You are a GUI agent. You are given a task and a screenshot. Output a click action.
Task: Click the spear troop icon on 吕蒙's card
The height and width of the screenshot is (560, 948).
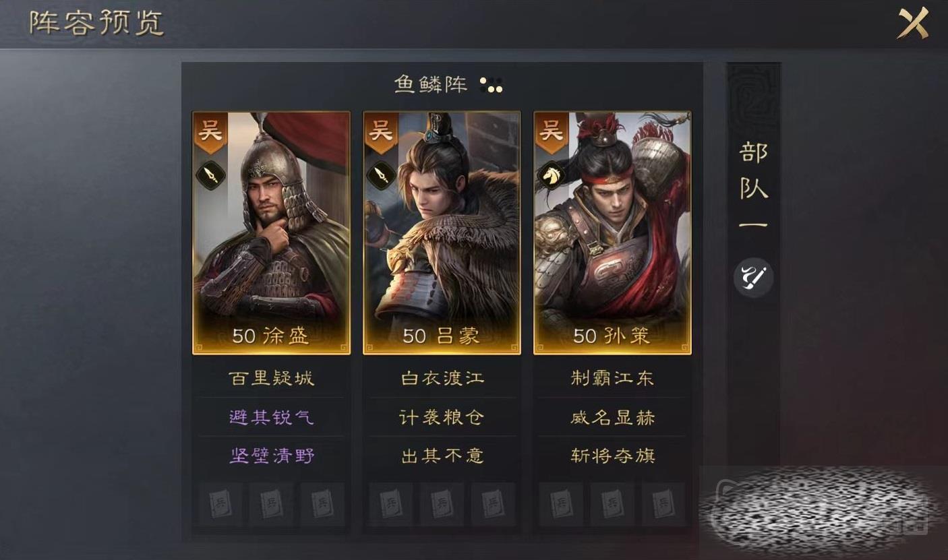click(380, 176)
